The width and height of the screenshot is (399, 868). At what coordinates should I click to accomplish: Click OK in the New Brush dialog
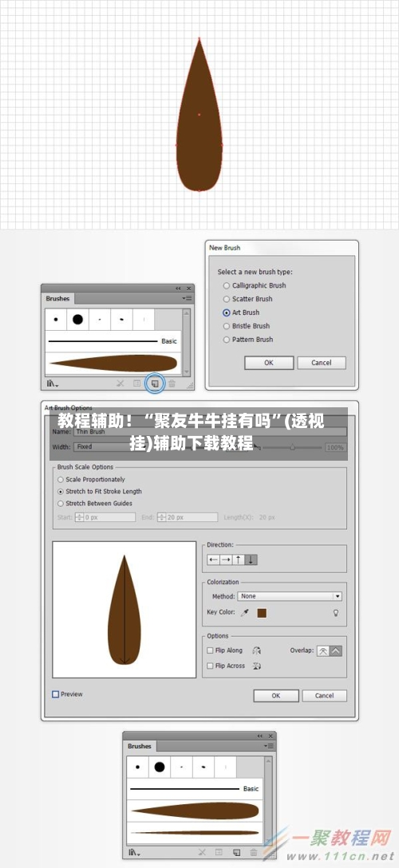[x=269, y=363]
